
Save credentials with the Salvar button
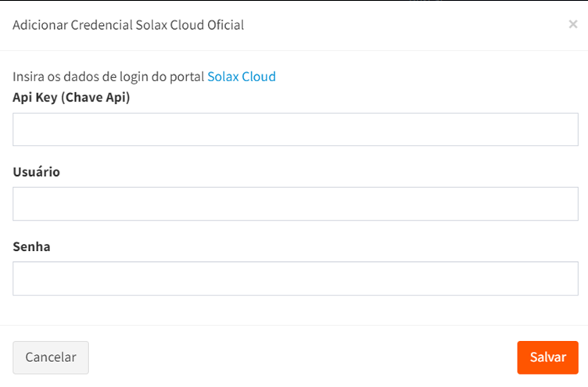pyautogui.click(x=547, y=357)
